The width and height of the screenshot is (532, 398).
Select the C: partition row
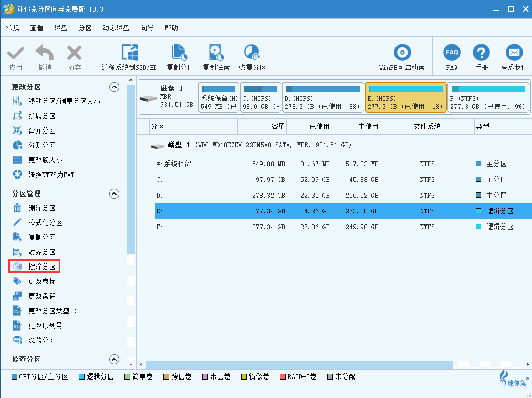(343, 180)
